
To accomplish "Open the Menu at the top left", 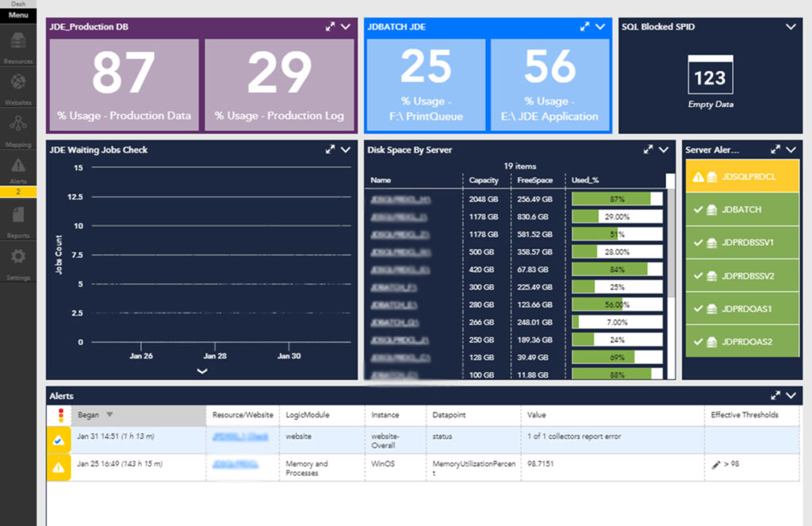I will pos(17,15).
